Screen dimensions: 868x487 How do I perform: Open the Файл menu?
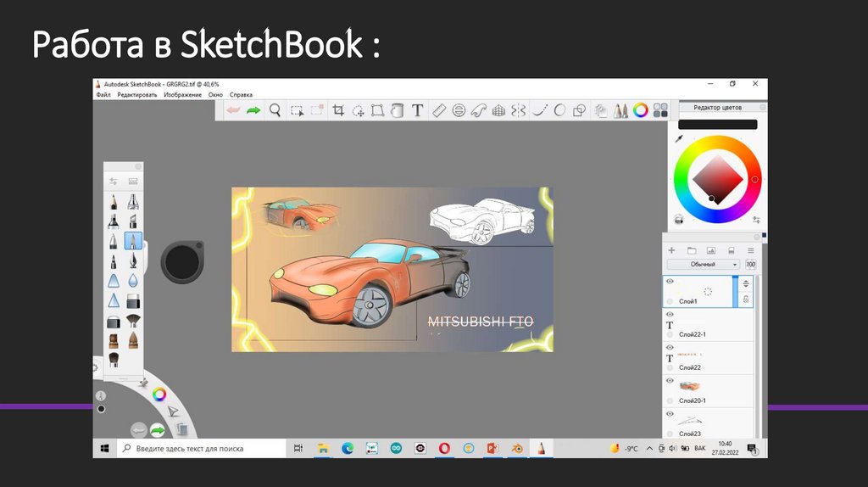(103, 95)
